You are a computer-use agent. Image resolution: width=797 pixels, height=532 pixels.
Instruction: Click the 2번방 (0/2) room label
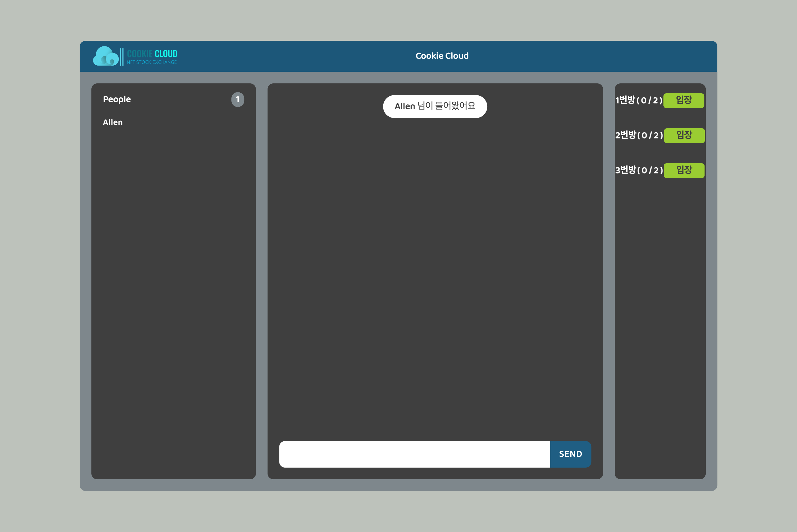[x=639, y=135]
